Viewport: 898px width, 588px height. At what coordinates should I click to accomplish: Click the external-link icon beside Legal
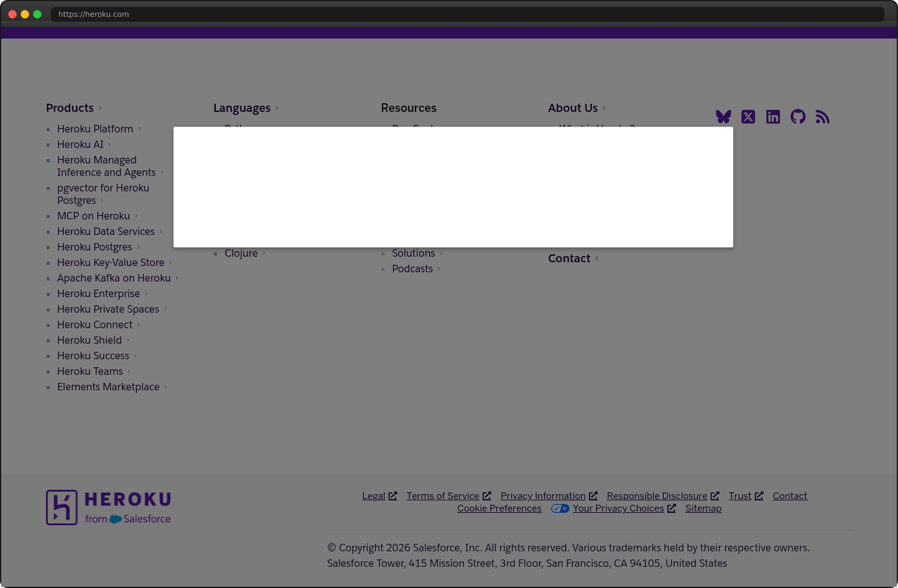[394, 495]
